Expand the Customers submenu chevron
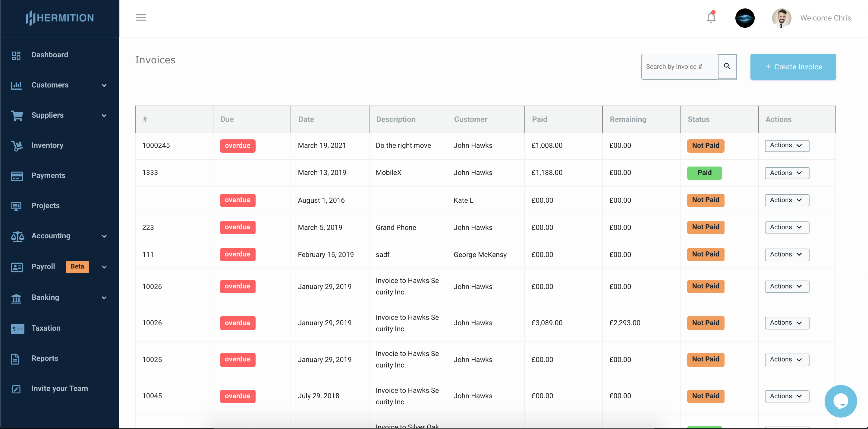 click(104, 85)
